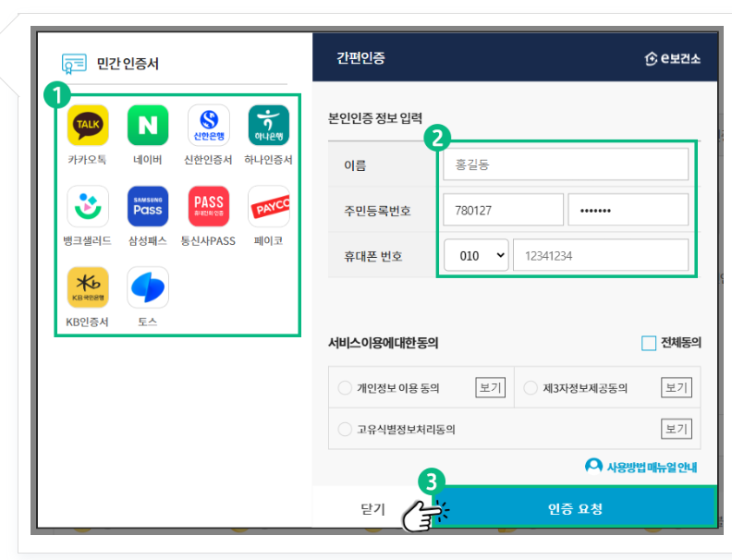Select the KB Kookmin Bank certificate icon

click(88, 287)
